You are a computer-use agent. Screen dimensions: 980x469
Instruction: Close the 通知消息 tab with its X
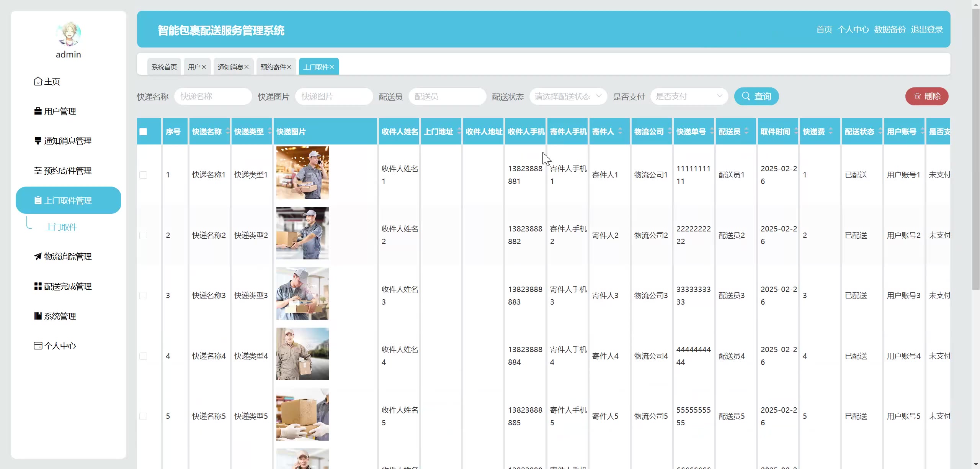pos(247,67)
